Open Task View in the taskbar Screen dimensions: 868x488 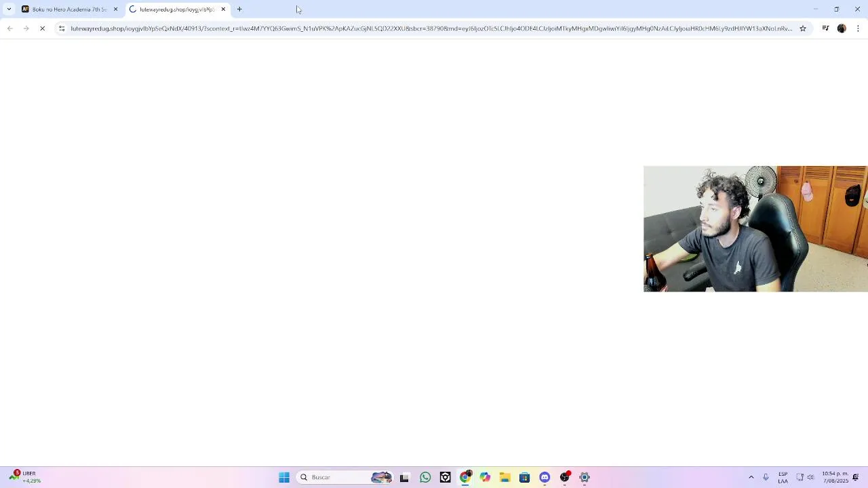(x=404, y=477)
